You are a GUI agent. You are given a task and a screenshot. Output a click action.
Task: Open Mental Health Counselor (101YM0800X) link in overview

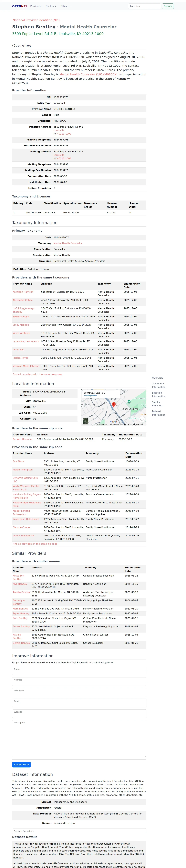pyautogui.click(x=89, y=75)
